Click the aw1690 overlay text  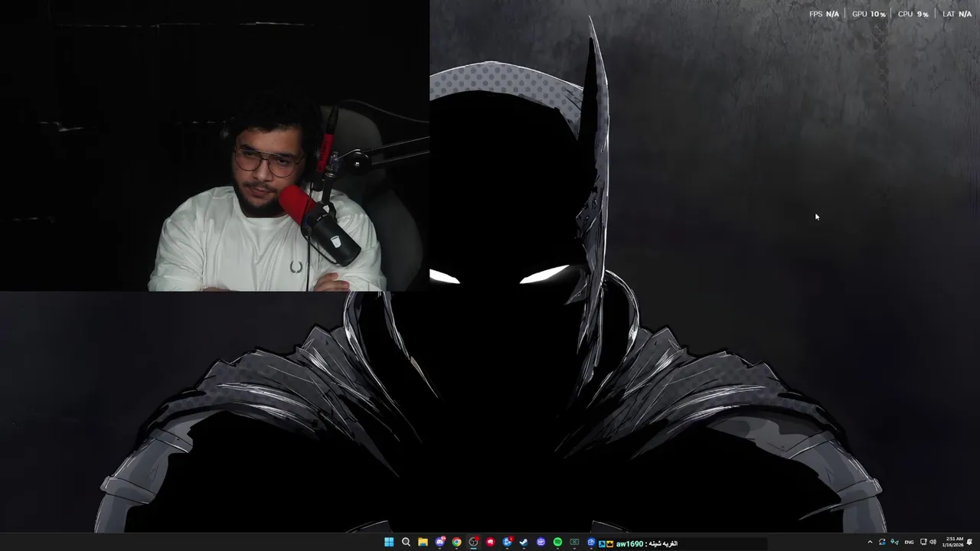pyautogui.click(x=629, y=543)
